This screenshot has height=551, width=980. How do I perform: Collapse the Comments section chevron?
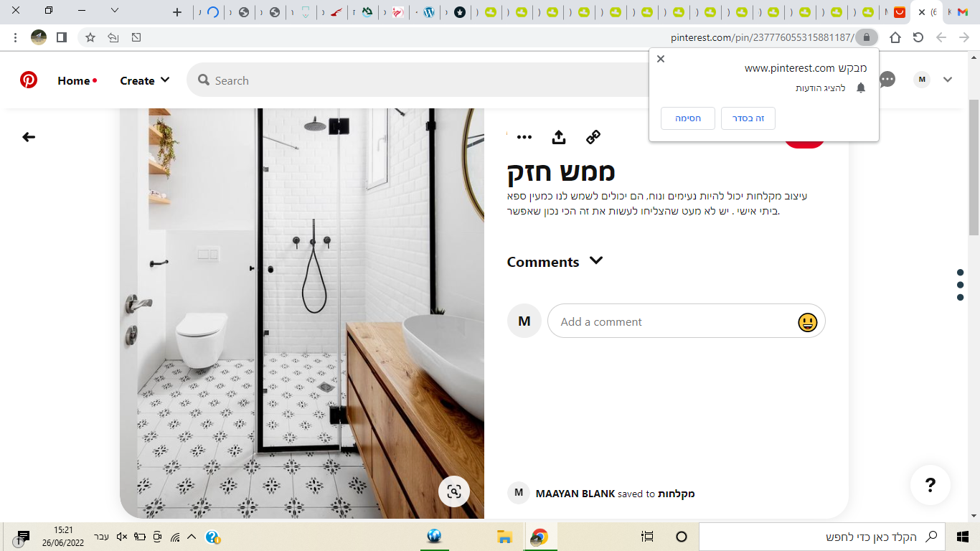[596, 261]
